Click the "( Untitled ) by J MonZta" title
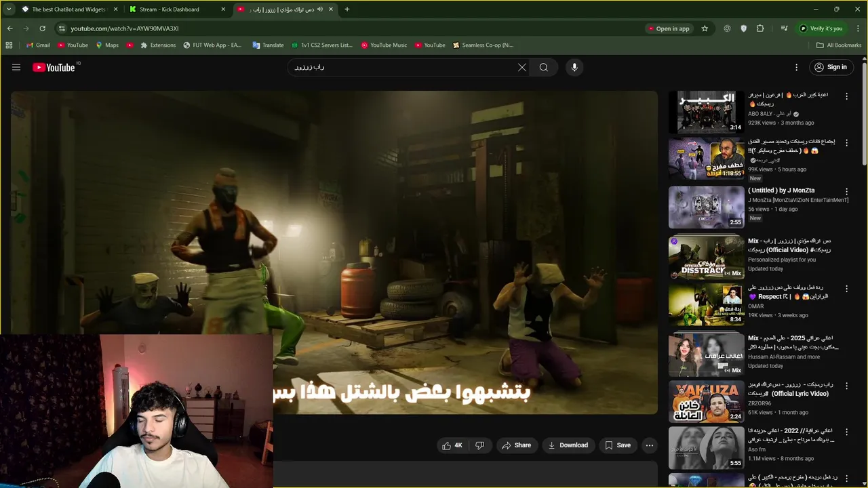868x488 pixels. pyautogui.click(x=781, y=190)
